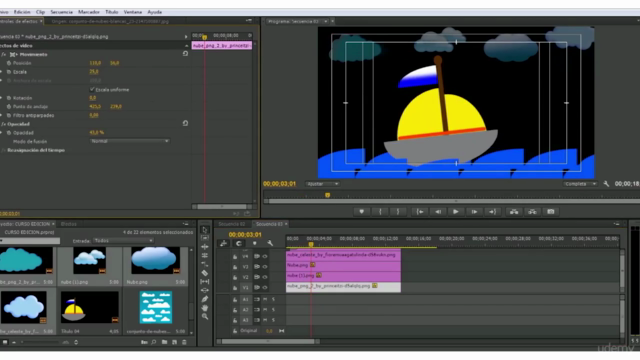Toggle the Escala uniforme checkbox

(92, 89)
